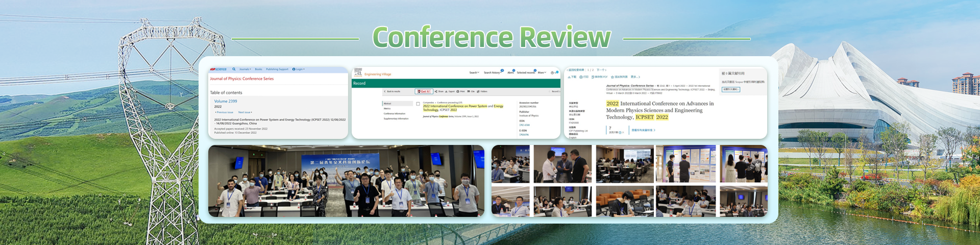This screenshot has width=980, height=245.
Task: Click the Elsevier logo in Engineering Village
Action: 358,73
